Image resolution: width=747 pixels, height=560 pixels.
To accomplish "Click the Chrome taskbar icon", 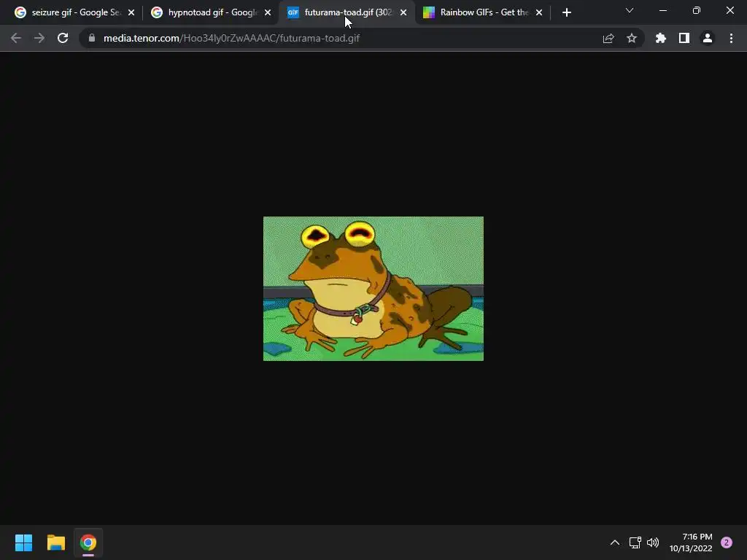I will tap(88, 542).
